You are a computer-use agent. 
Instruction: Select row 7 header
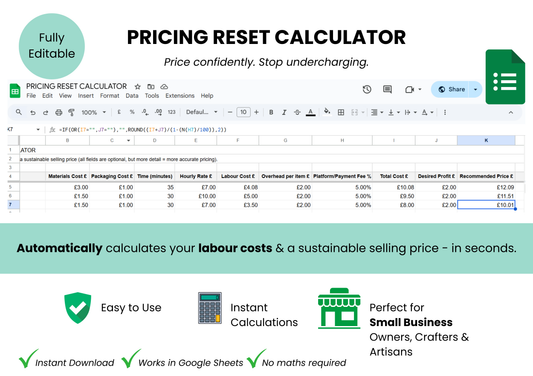13,205
